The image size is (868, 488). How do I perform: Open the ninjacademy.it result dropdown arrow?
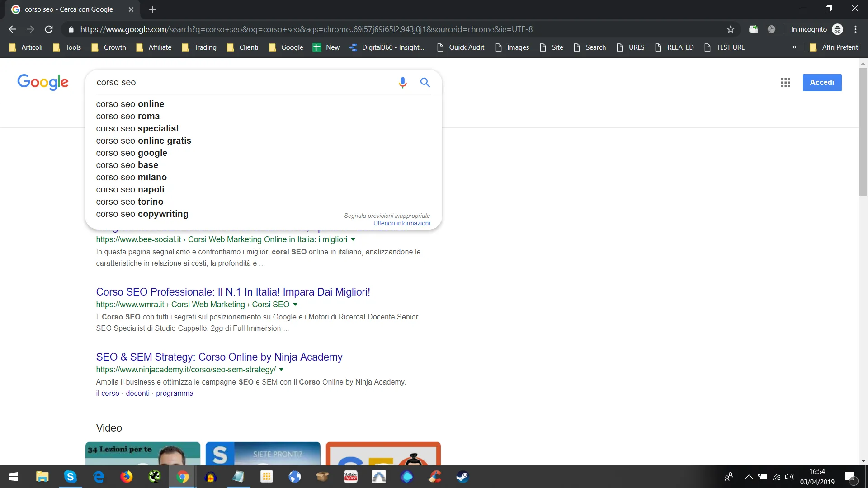pos(281,370)
